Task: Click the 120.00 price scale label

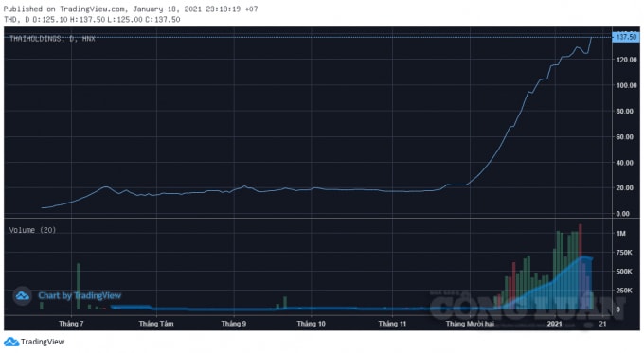Action: 626,60
